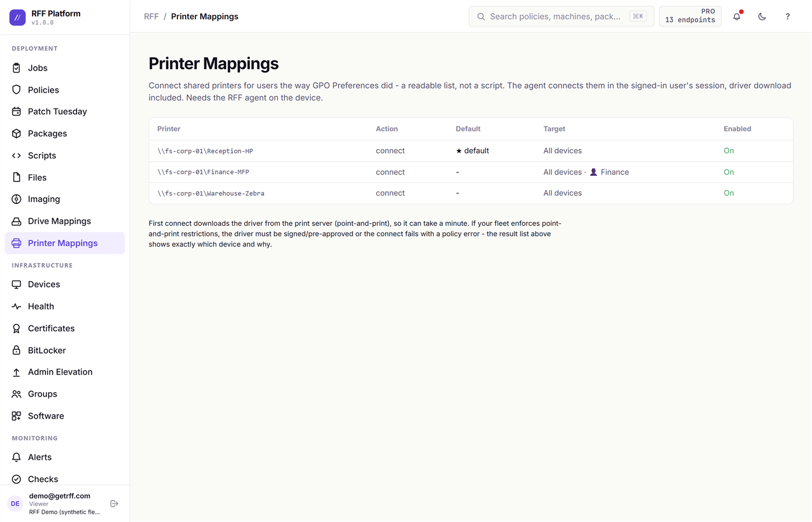Go to the Imaging section
812x522 pixels.
tap(64, 199)
